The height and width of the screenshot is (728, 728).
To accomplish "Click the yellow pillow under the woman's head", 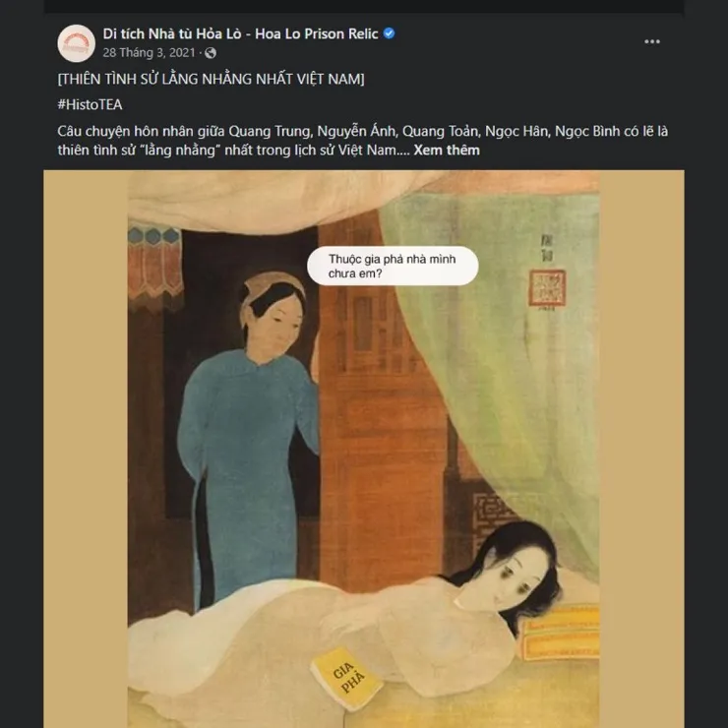I will tap(561, 632).
